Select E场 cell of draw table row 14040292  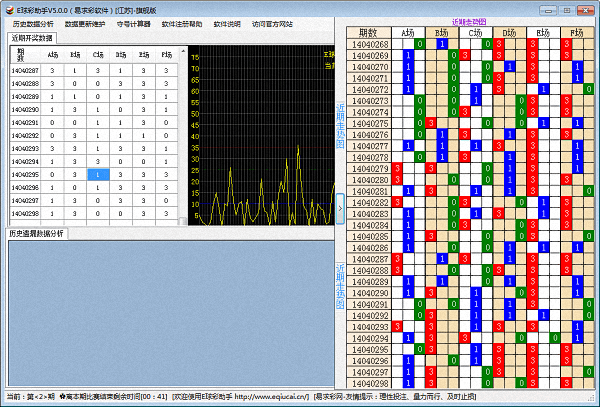[143, 135]
